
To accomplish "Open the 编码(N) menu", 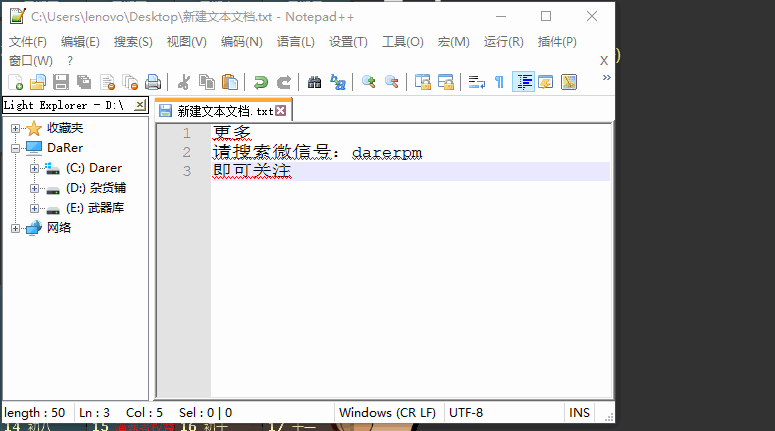I will (x=241, y=42).
